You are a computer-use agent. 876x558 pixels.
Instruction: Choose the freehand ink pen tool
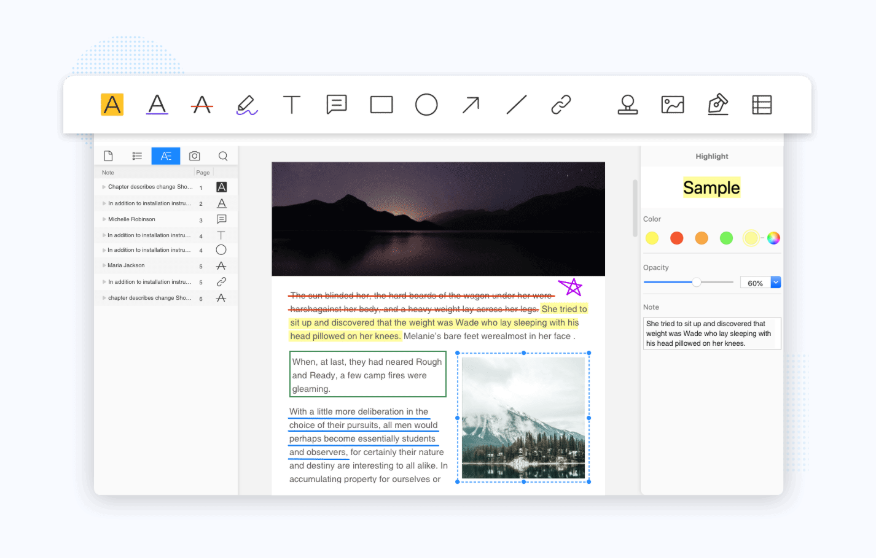point(247,104)
